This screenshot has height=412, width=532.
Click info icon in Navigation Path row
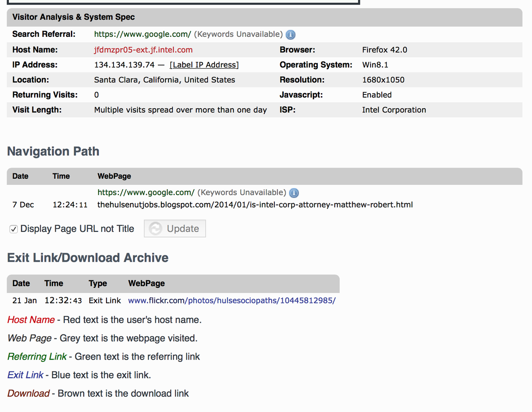(x=294, y=193)
